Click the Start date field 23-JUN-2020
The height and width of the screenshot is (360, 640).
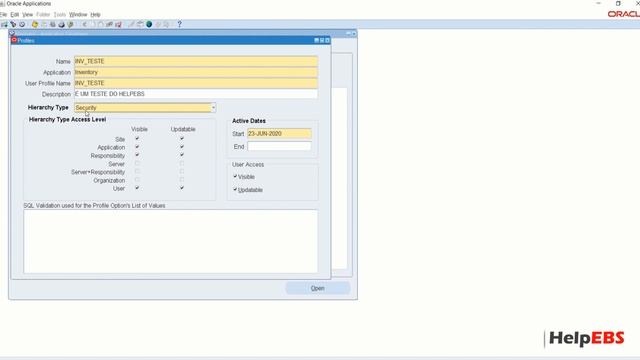[279, 133]
